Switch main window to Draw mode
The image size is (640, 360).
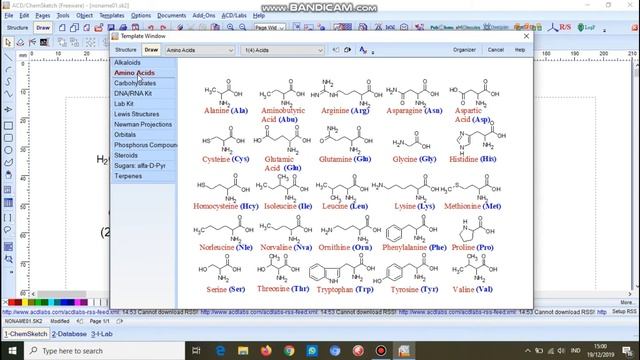pos(43,28)
